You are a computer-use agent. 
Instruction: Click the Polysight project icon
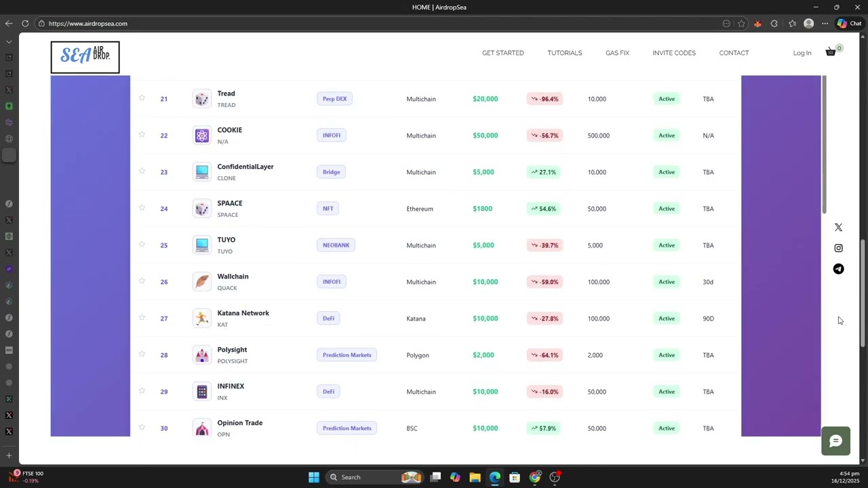coord(201,355)
